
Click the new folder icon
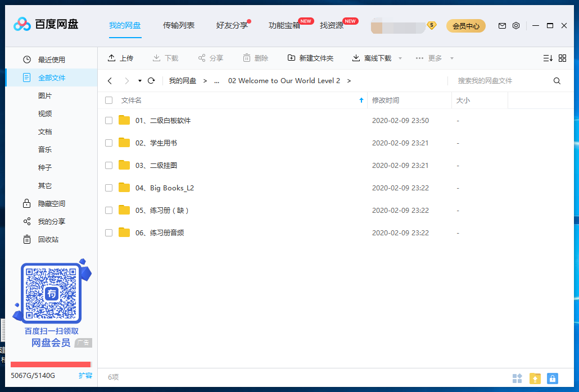pos(291,58)
